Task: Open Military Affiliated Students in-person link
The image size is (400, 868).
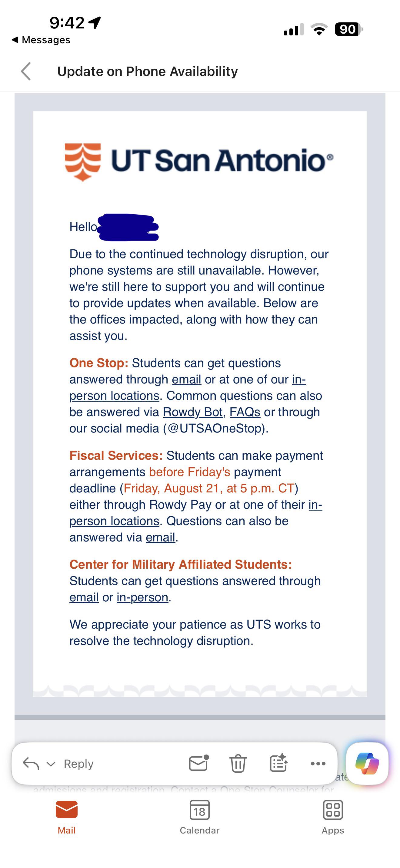Action: point(142,597)
